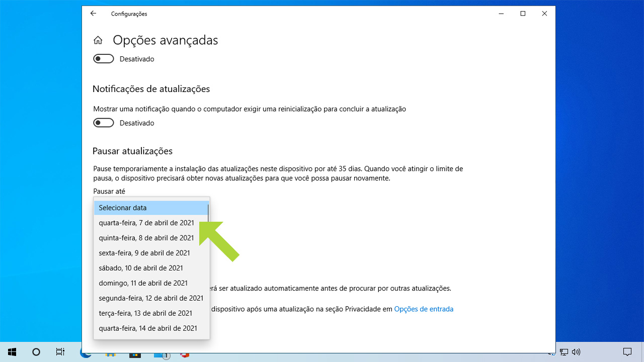Go back with the arrow in Configurações
Viewport: 644px width, 362px height.
click(93, 14)
